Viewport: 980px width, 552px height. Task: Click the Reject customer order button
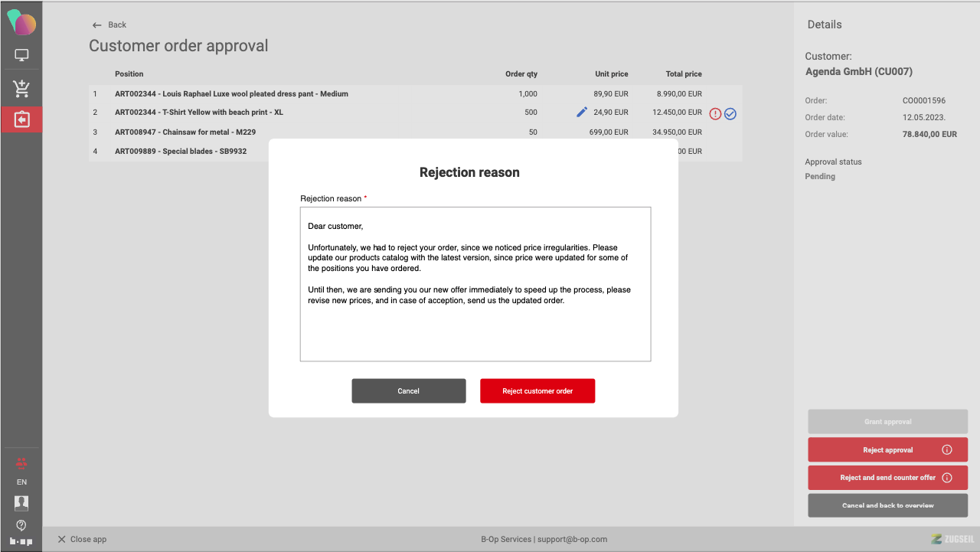coord(537,391)
